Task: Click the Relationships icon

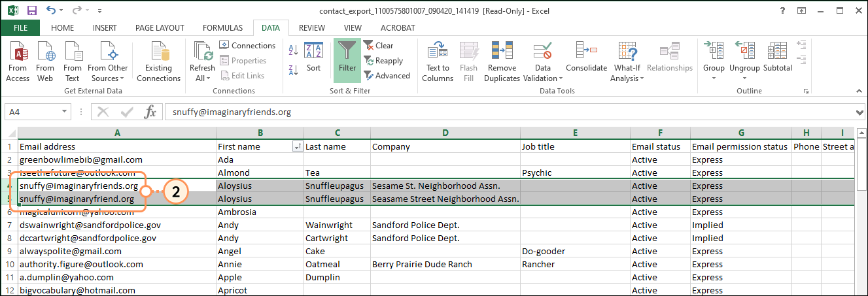Action: tap(670, 58)
